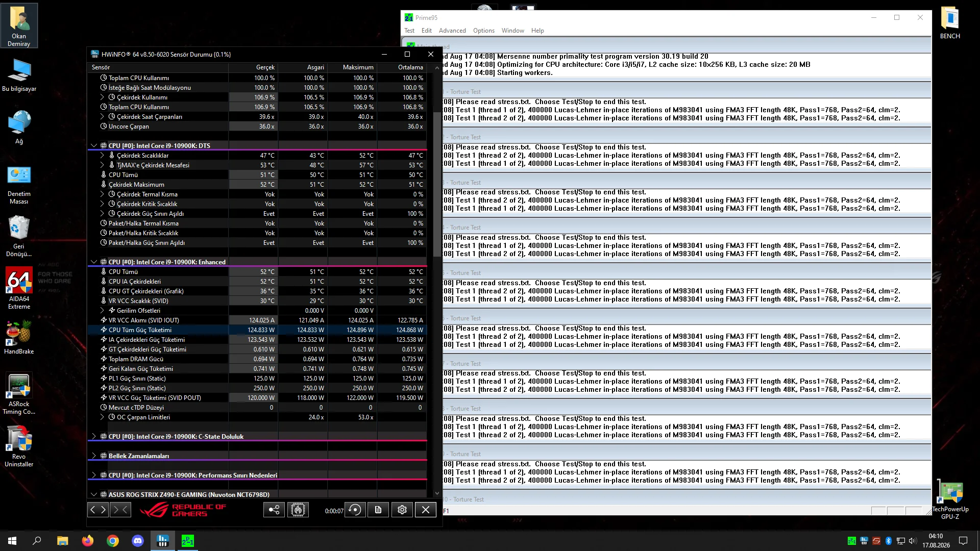This screenshot has width=980, height=551.
Task: Select the Ağ network desktop icon
Action: coord(19,128)
